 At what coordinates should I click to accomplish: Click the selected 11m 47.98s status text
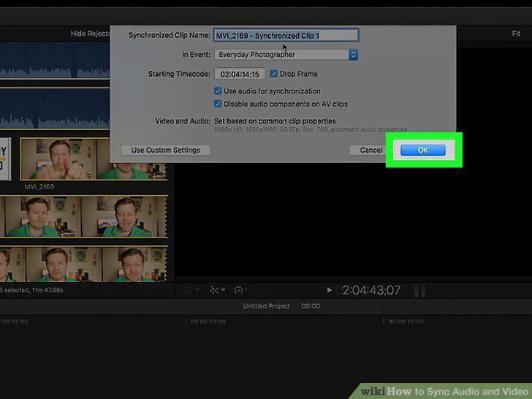31,290
